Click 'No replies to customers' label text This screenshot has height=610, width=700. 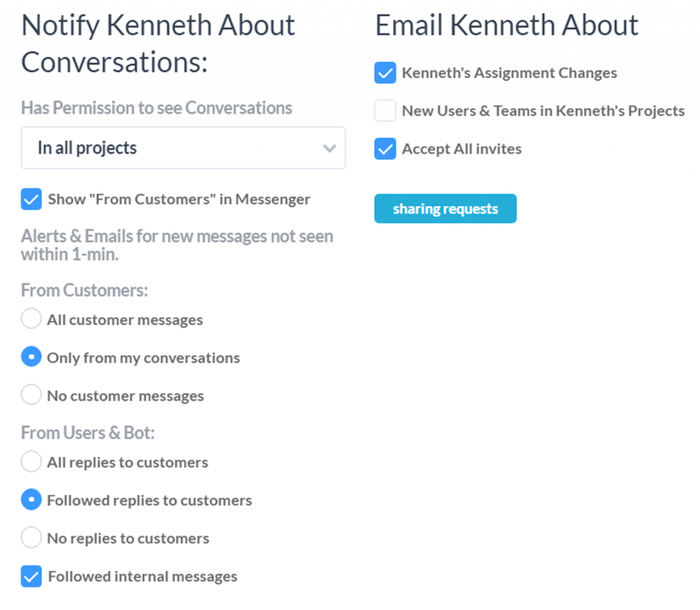point(128,539)
